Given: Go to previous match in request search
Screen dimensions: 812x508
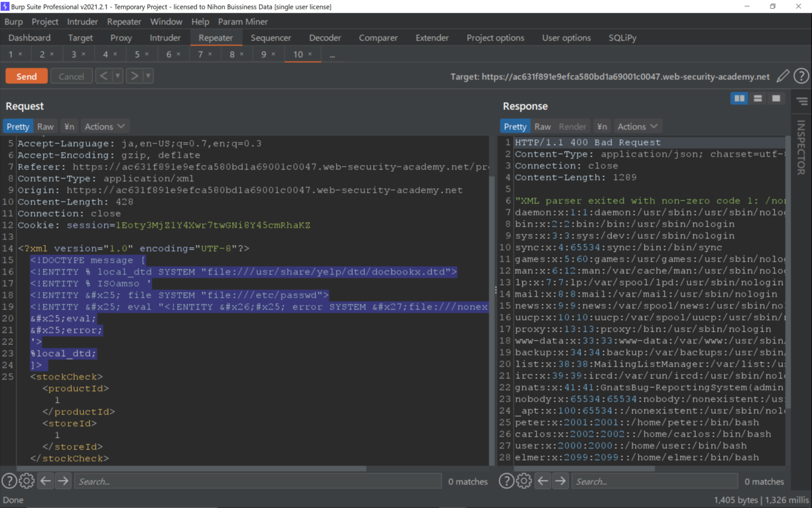Looking at the screenshot, I should point(45,481).
